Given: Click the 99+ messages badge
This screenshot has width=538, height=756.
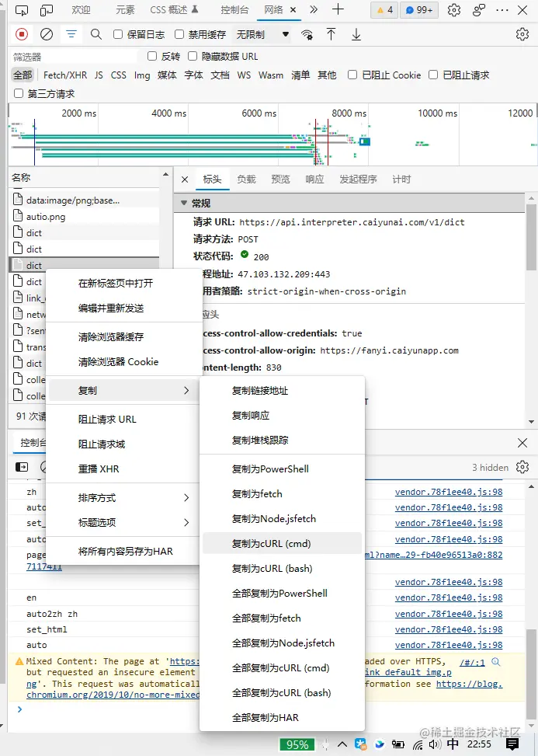Looking at the screenshot, I should click(419, 9).
